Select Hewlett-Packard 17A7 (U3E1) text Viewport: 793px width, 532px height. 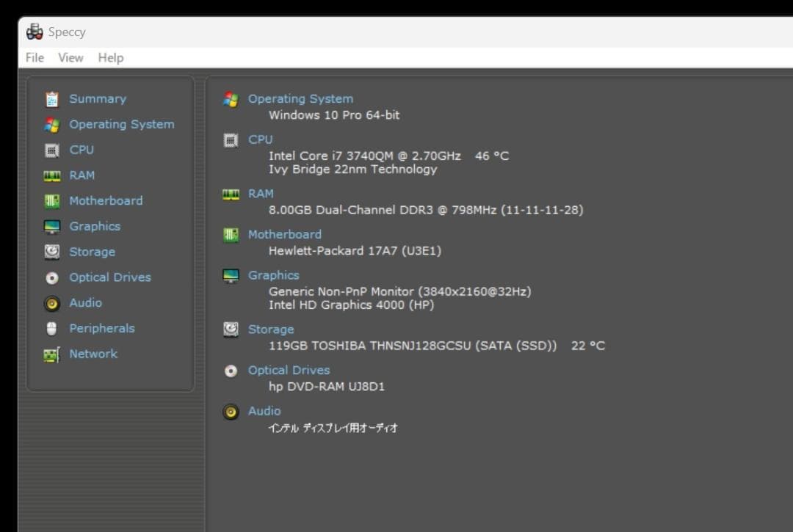tap(355, 251)
